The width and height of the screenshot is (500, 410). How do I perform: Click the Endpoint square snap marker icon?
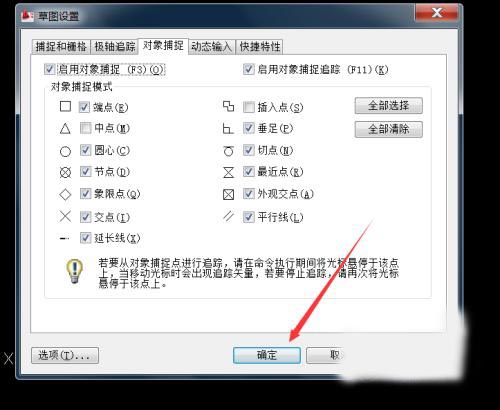click(65, 106)
